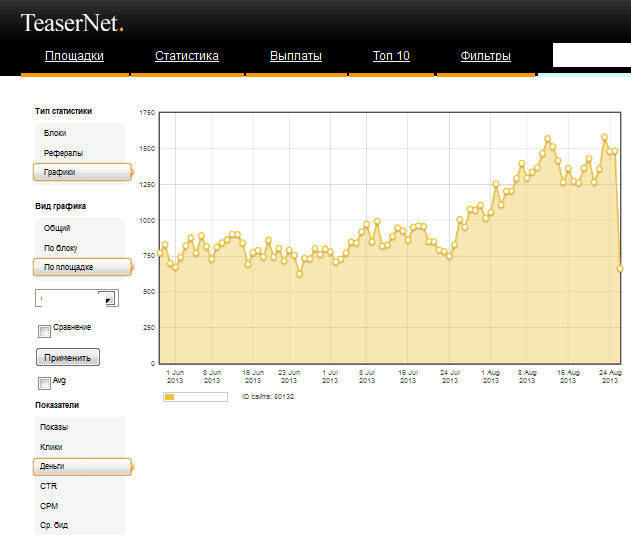The width and height of the screenshot is (631, 535).
Task: Enable the Сравнение checkbox
Action: [44, 331]
